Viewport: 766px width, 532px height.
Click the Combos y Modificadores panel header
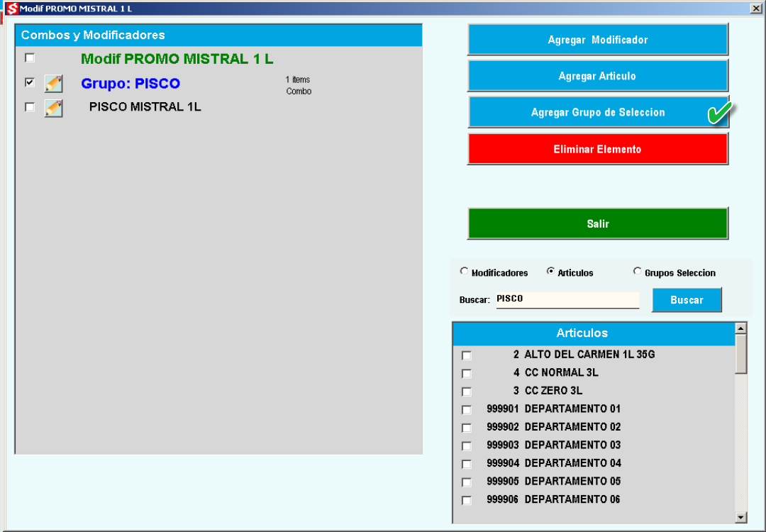(x=219, y=35)
